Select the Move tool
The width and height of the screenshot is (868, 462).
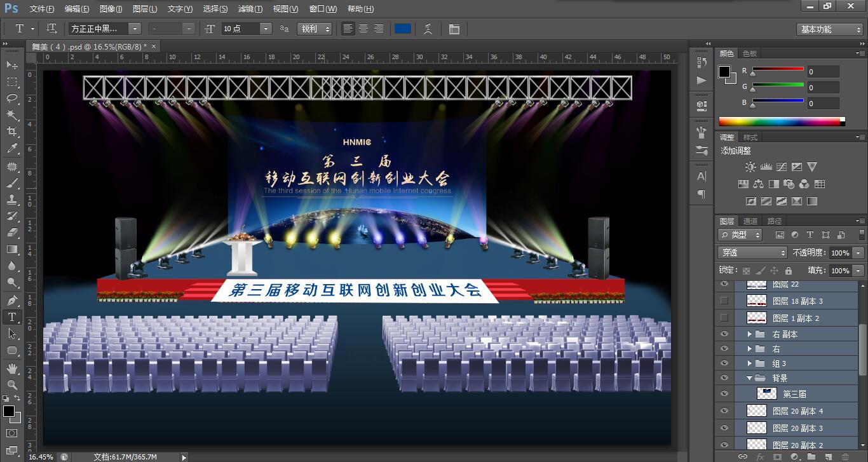(11, 65)
